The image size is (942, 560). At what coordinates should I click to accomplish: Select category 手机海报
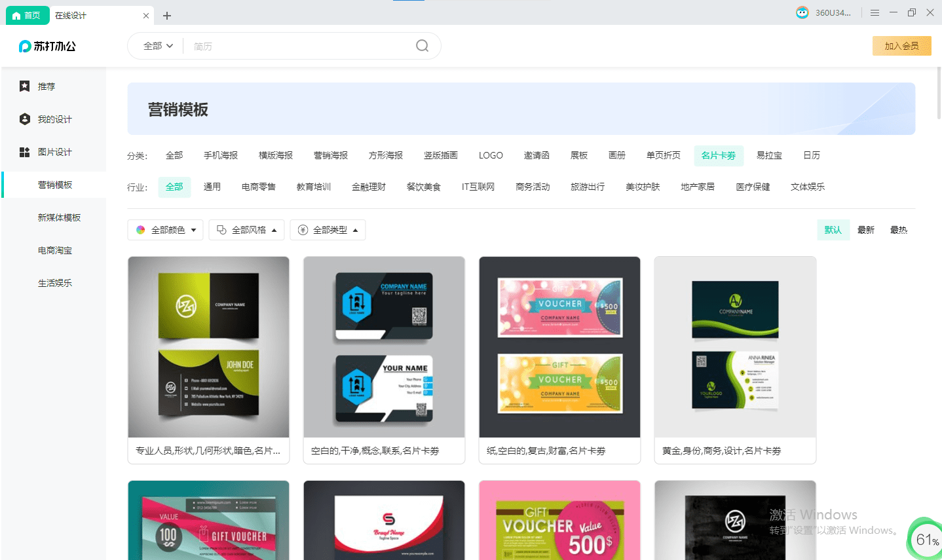pyautogui.click(x=221, y=155)
